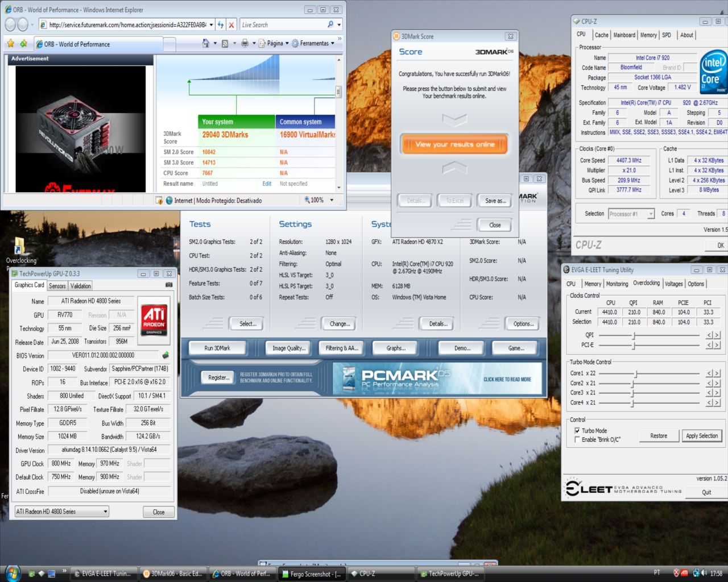
Task: Click Apply Selection in E-LEET
Action: pyautogui.click(x=702, y=436)
